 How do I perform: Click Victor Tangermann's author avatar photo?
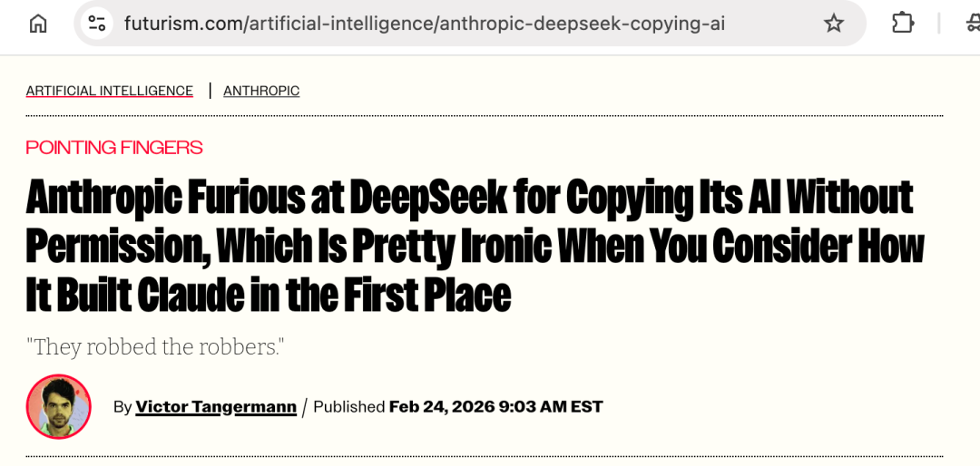(x=59, y=406)
